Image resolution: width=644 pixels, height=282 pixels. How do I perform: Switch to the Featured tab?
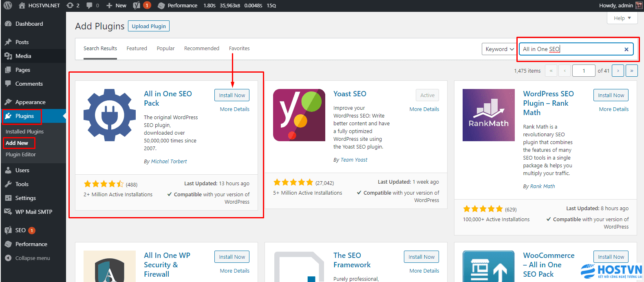(137, 48)
